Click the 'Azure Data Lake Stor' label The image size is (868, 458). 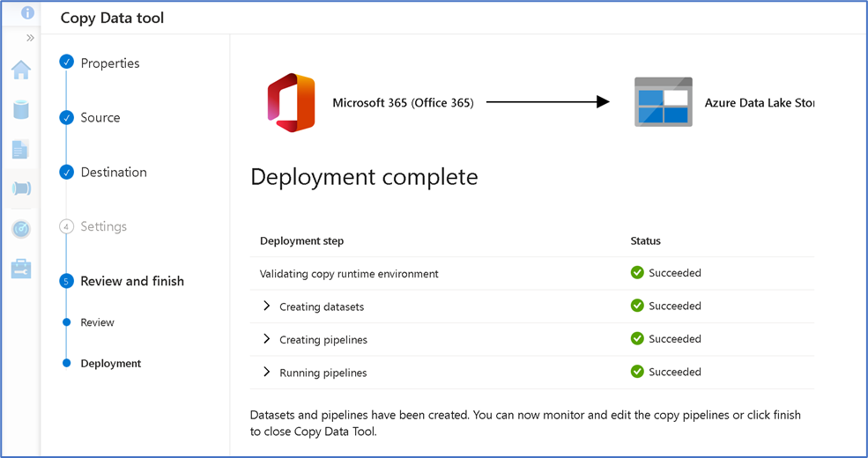[759, 103]
